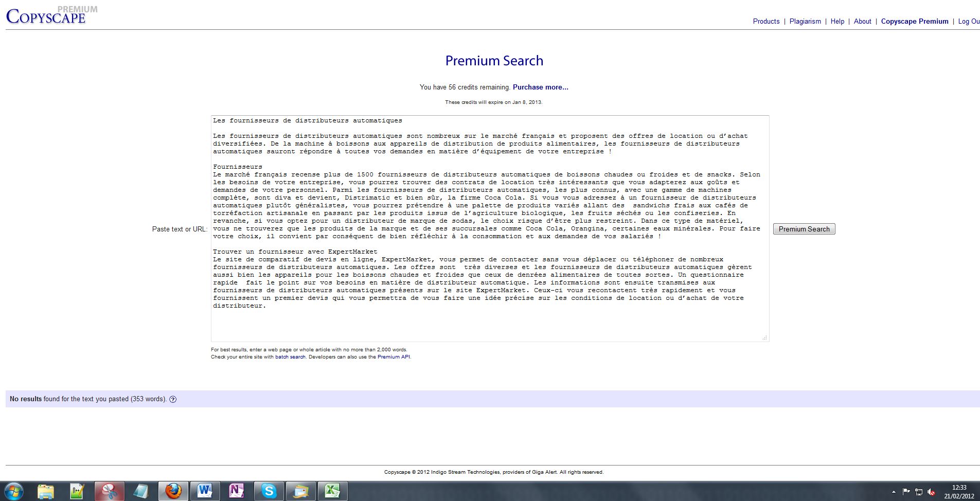
Task: Open Microsoft Word from the taskbar
Action: pyautogui.click(x=205, y=491)
